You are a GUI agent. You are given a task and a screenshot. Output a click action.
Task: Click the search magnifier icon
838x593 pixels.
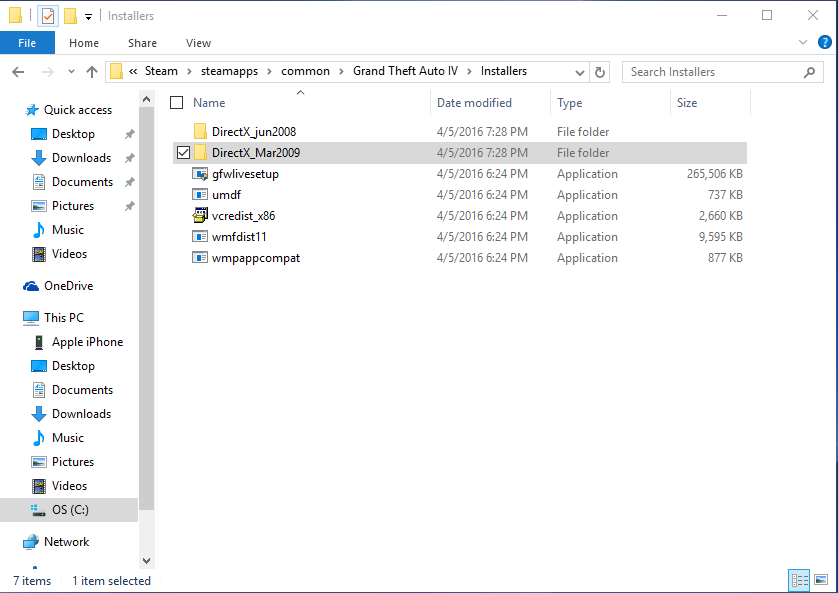809,72
